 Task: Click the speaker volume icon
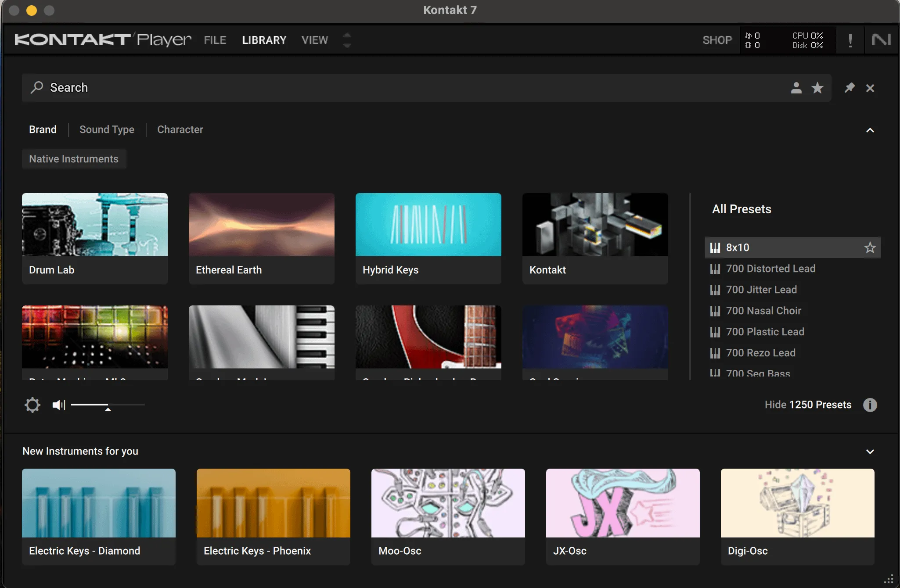pos(58,405)
